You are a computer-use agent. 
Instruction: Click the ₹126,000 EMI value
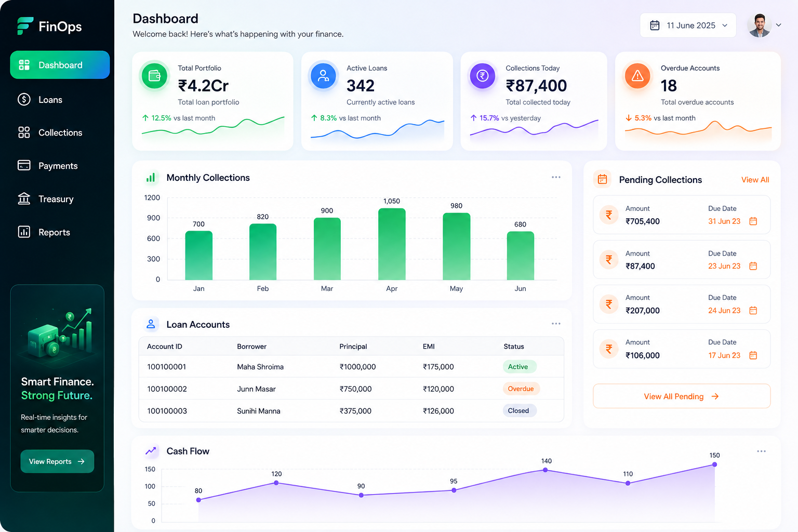[438, 411]
